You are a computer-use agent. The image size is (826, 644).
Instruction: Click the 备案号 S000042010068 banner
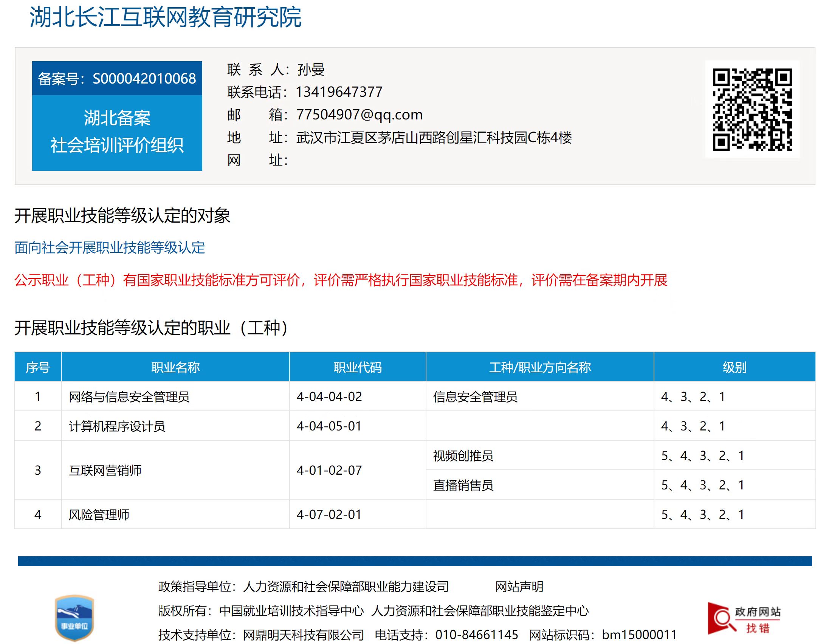(117, 78)
